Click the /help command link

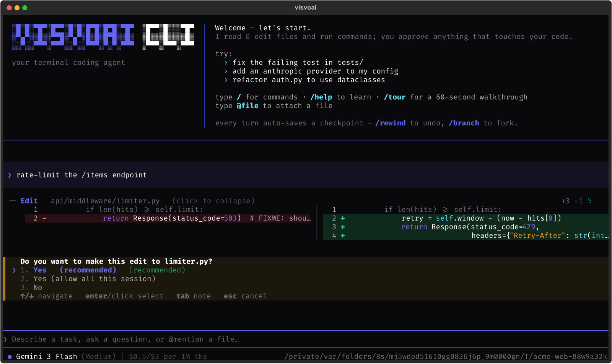click(x=321, y=97)
